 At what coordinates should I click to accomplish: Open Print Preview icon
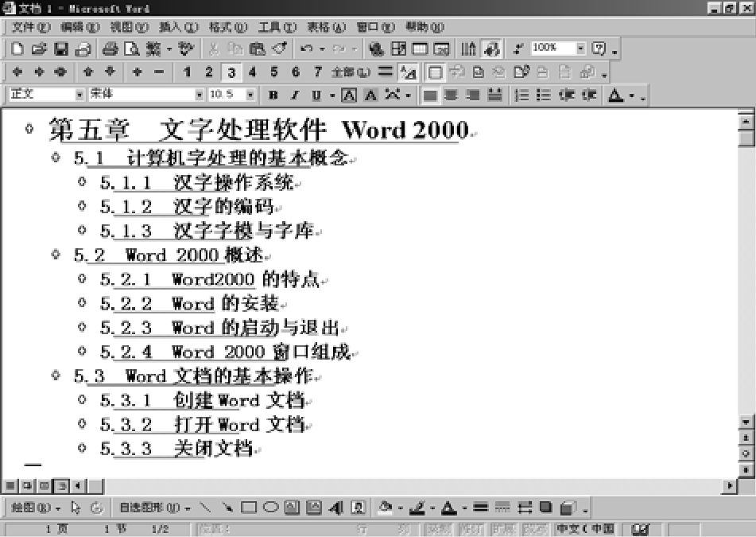[132, 49]
